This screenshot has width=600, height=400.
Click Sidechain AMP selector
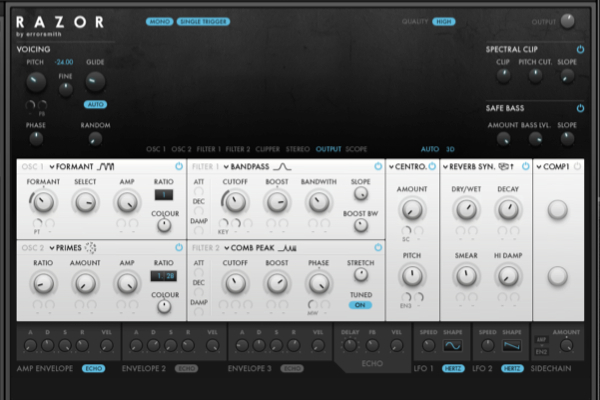click(x=541, y=340)
